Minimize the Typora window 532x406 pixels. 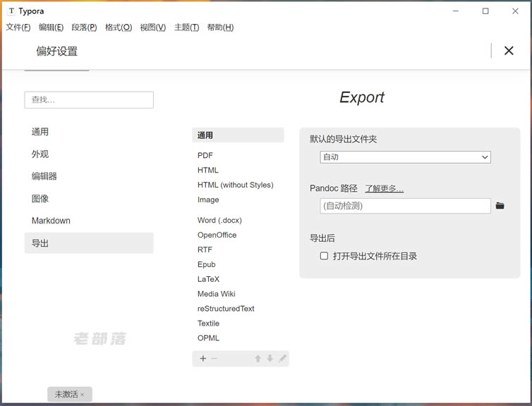coord(456,11)
